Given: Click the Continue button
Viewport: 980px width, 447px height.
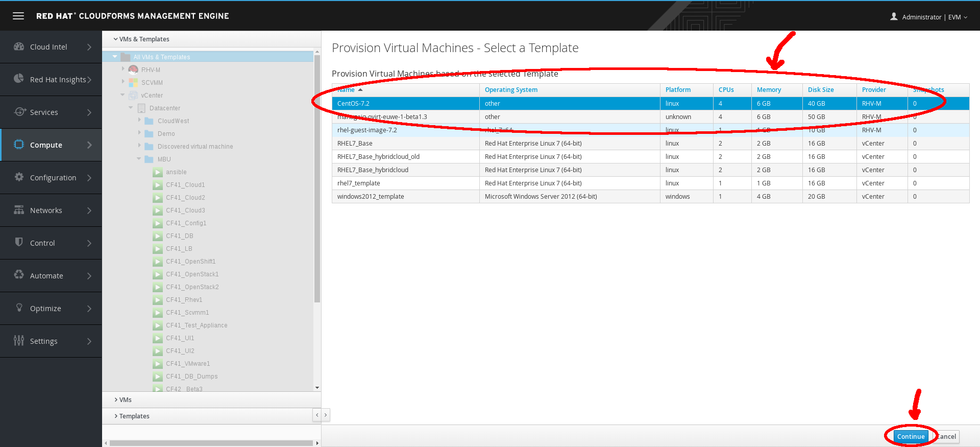Looking at the screenshot, I should pyautogui.click(x=911, y=436).
